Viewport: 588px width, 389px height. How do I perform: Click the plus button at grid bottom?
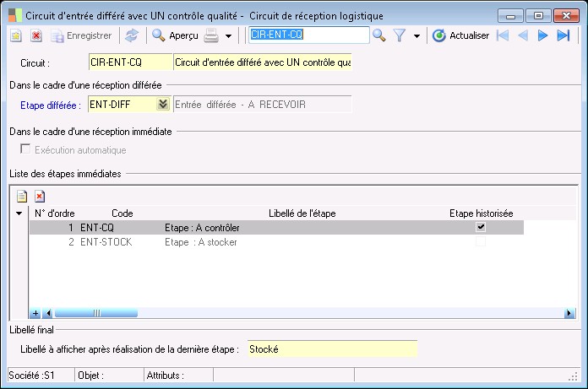tap(35, 313)
